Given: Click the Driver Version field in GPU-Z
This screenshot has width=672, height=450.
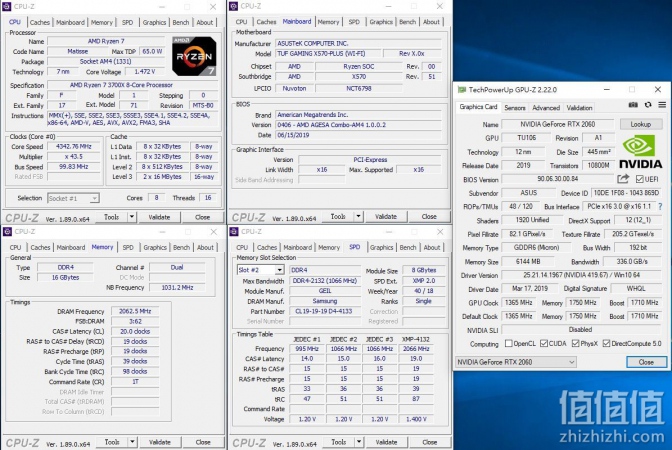Looking at the screenshot, I should pos(581,275).
